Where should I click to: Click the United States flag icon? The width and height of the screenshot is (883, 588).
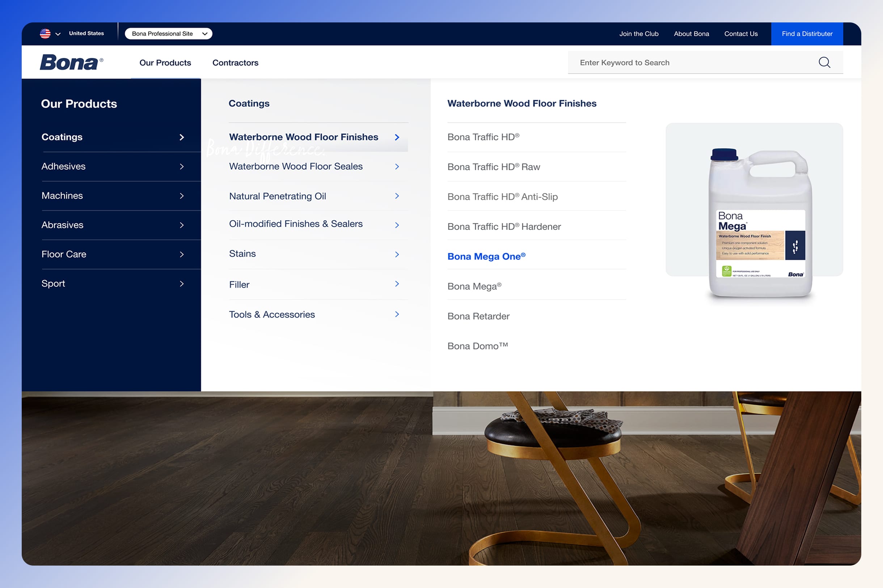coord(45,34)
